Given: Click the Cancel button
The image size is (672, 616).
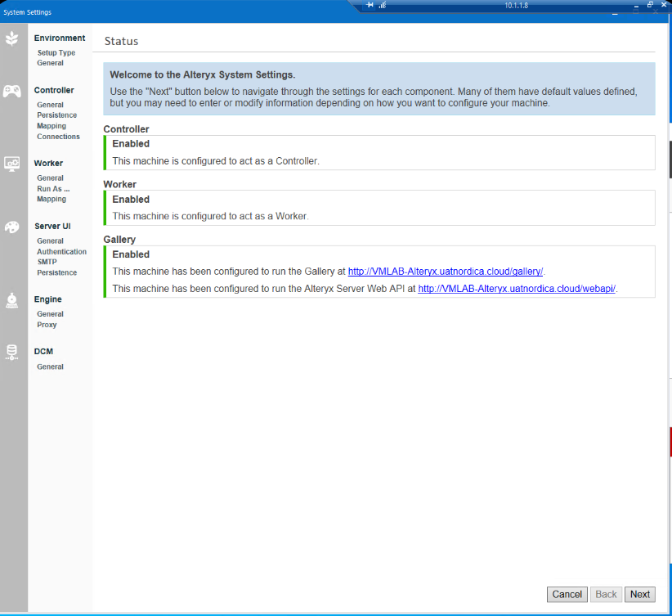Looking at the screenshot, I should click(567, 594).
